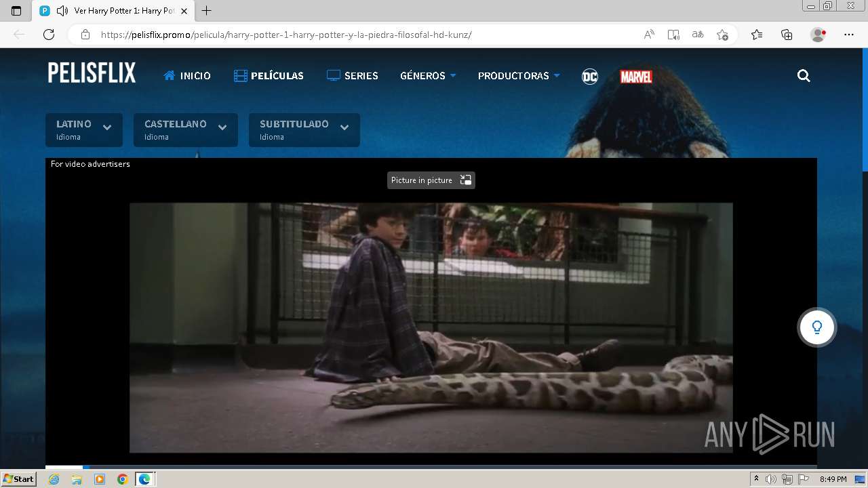Open File Explorer from taskbar

(x=77, y=479)
